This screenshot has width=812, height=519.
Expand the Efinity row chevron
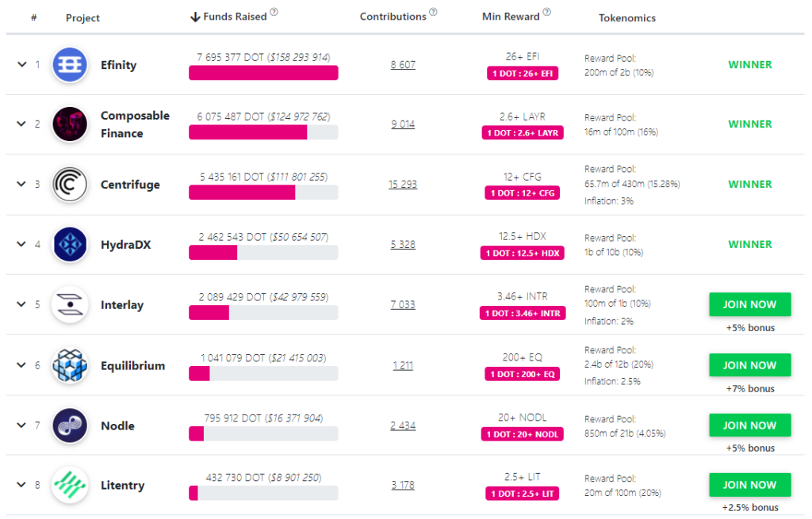(x=22, y=65)
